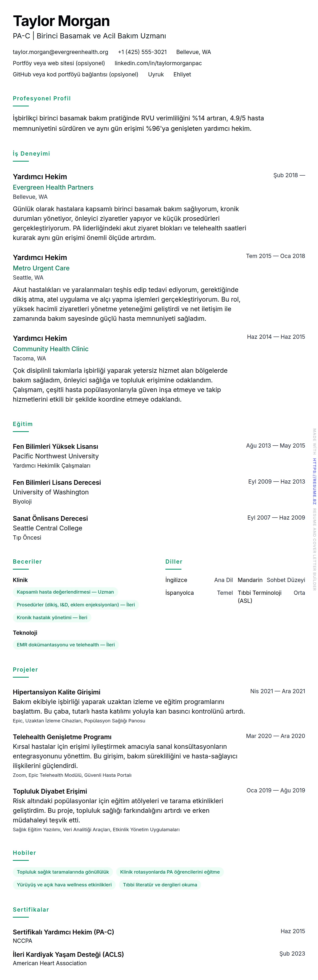The width and height of the screenshot is (318, 980).
Task: Click the phone number +1 (425) 555-3021
Action: 142,52
